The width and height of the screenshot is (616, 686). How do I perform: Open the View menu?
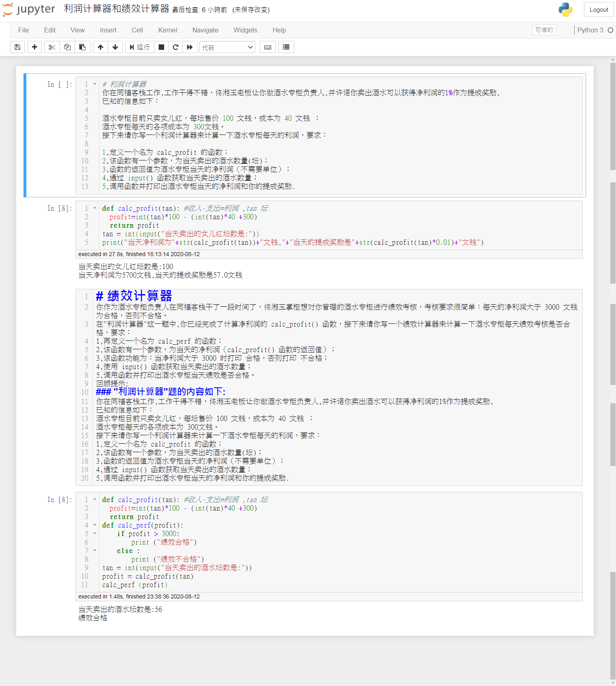pyautogui.click(x=77, y=30)
